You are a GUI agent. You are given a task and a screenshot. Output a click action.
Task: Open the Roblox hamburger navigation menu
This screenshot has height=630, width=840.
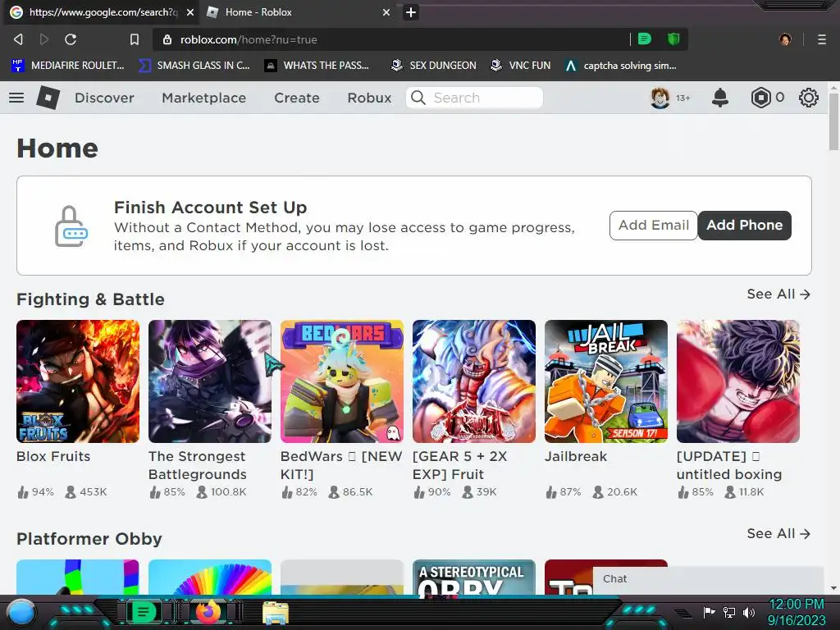coord(16,98)
